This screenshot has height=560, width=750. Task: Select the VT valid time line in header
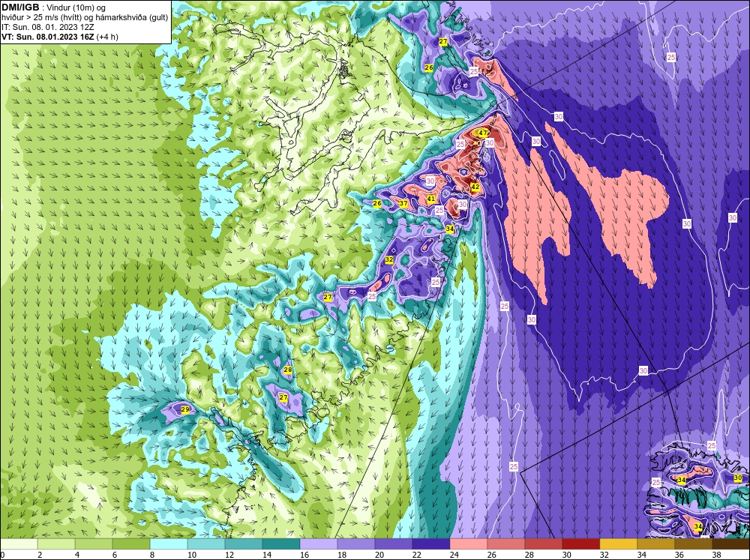coord(60,37)
